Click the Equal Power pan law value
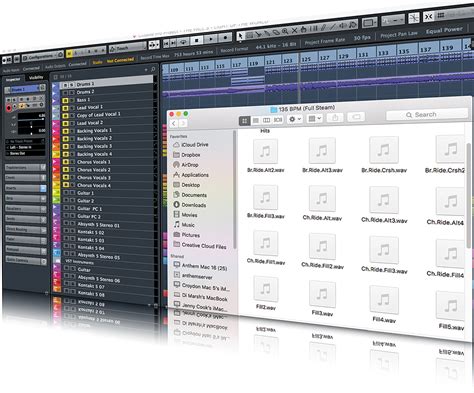This screenshot has height=393, width=474. (444, 30)
